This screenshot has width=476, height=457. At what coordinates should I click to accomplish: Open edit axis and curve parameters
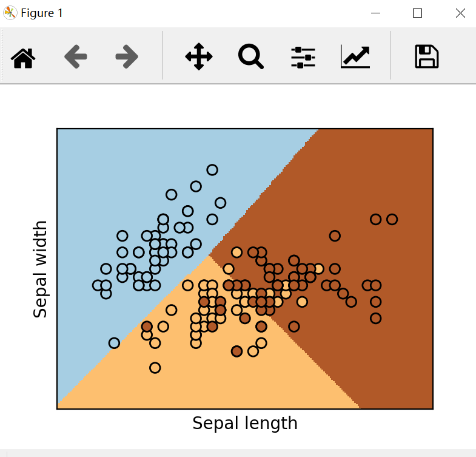coord(355,57)
